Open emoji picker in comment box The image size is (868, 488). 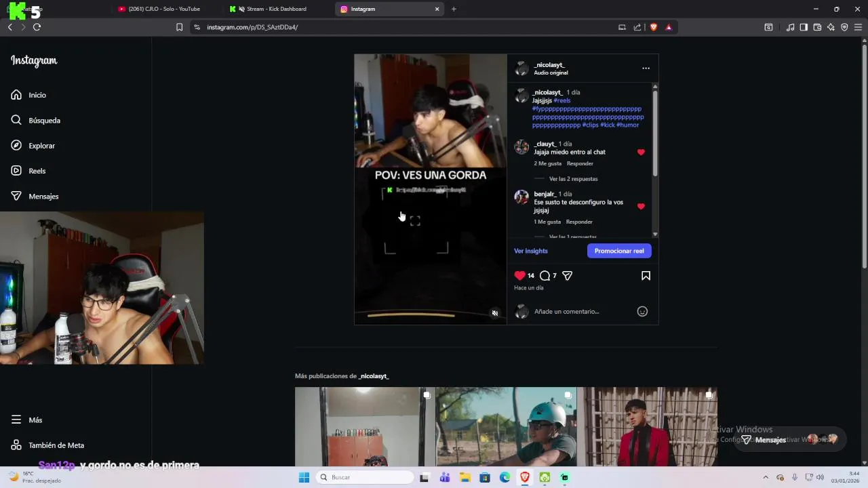(x=642, y=311)
